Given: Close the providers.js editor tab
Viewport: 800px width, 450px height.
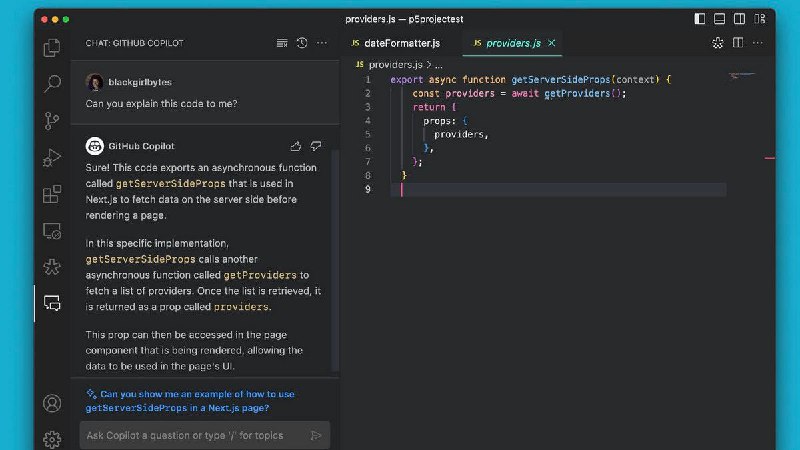Looking at the screenshot, I should coord(551,43).
